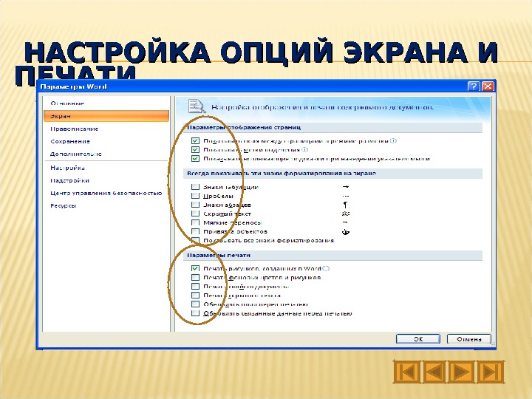Select the Экран category
532x399 pixels.
point(106,116)
